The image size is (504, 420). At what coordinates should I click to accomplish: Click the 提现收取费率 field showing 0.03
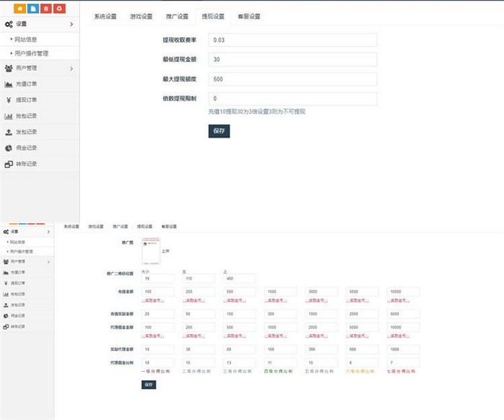[x=292, y=40]
